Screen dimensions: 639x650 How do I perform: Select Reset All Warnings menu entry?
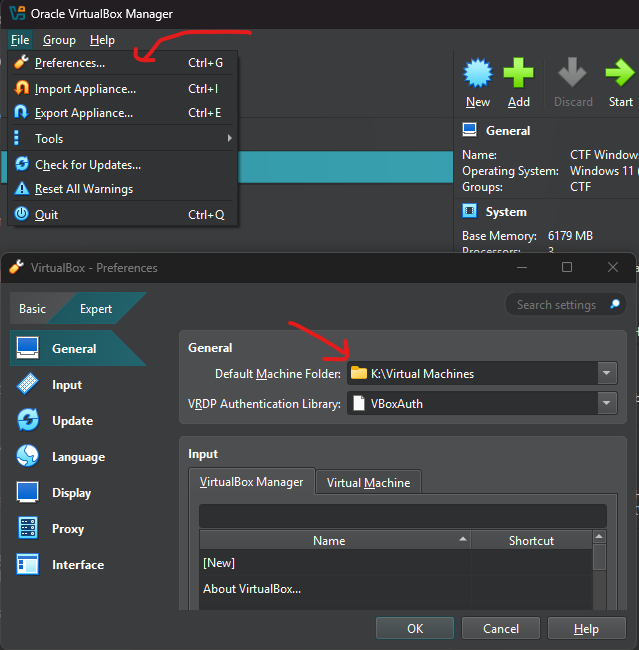point(122,189)
